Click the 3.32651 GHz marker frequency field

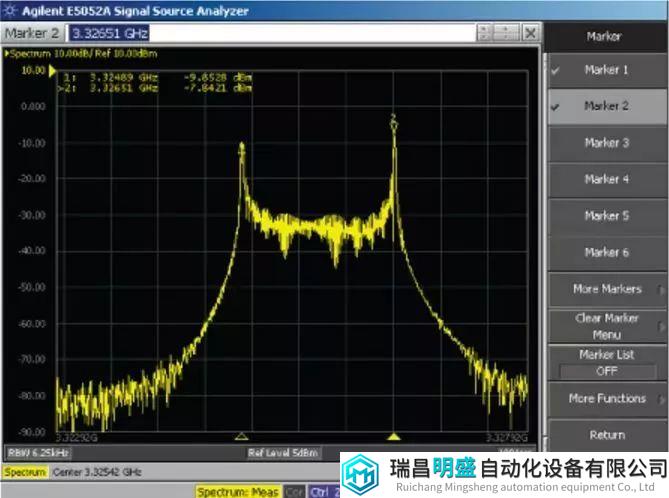(x=271, y=33)
